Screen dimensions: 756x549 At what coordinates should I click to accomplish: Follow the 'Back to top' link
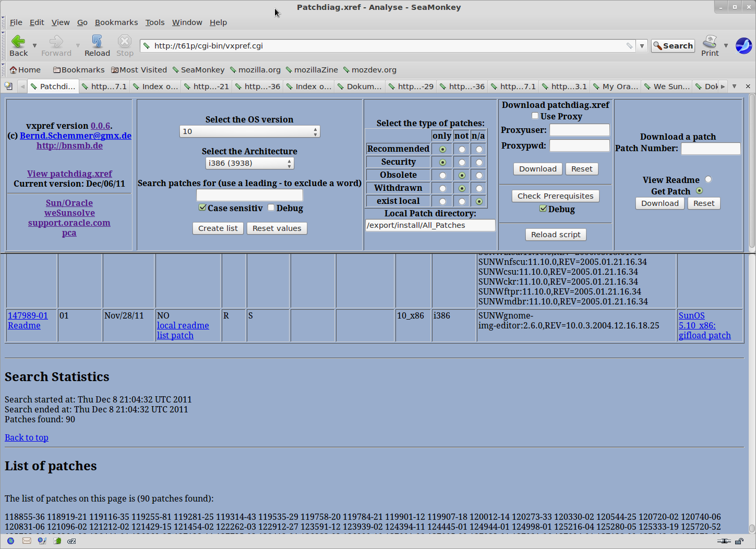(x=27, y=437)
